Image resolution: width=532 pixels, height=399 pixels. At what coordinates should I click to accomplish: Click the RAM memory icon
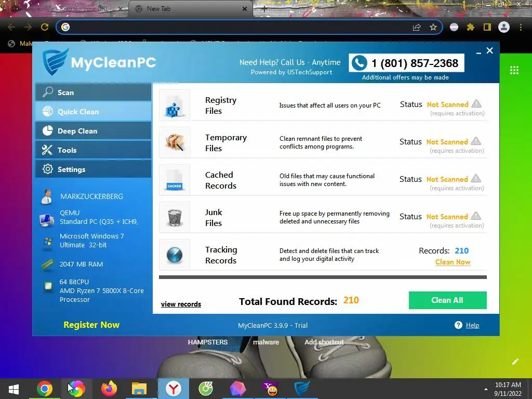click(47, 264)
